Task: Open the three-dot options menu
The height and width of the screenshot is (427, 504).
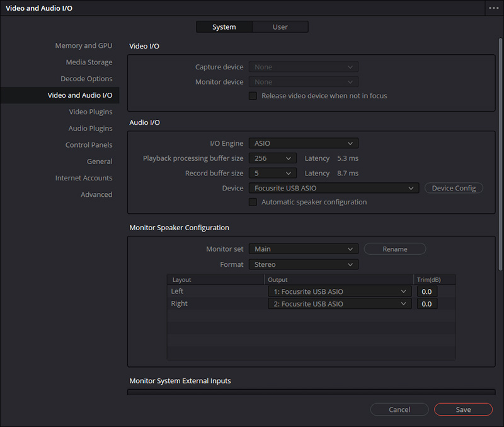Action: 493,8
